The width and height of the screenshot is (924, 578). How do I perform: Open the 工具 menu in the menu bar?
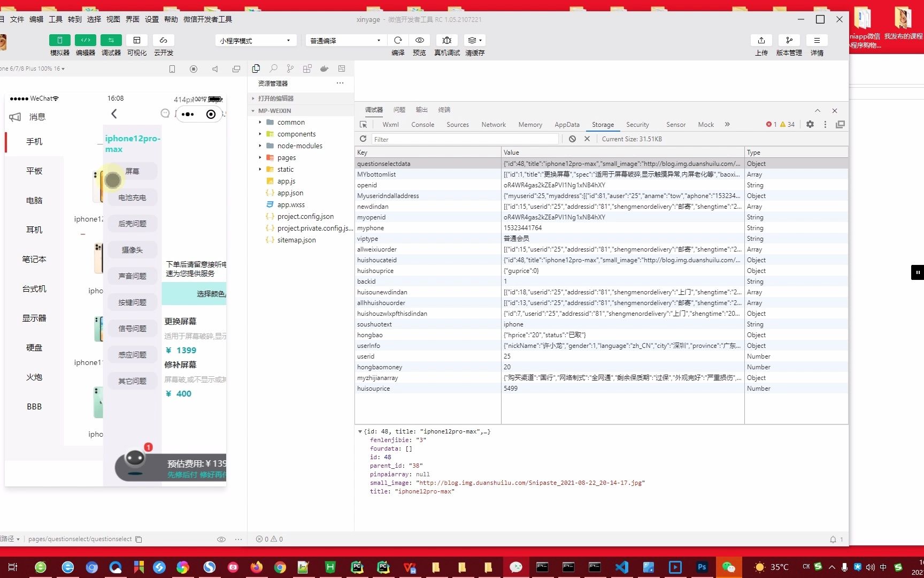click(56, 19)
